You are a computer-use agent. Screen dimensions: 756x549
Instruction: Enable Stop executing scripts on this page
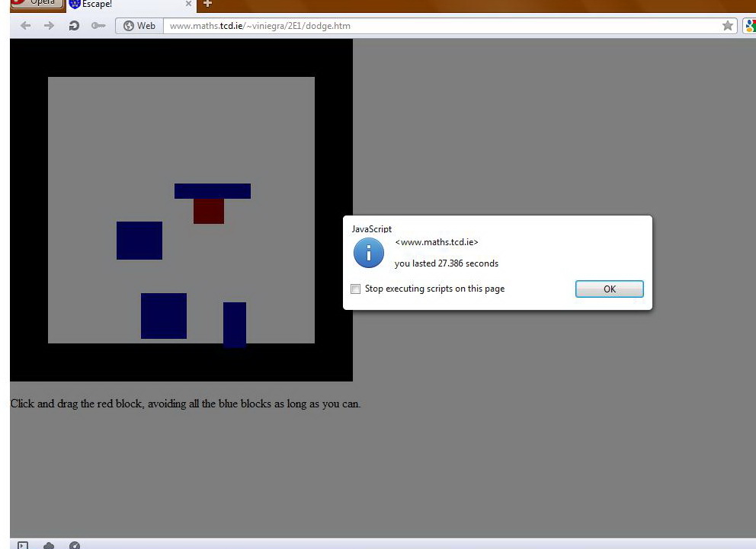(x=355, y=289)
